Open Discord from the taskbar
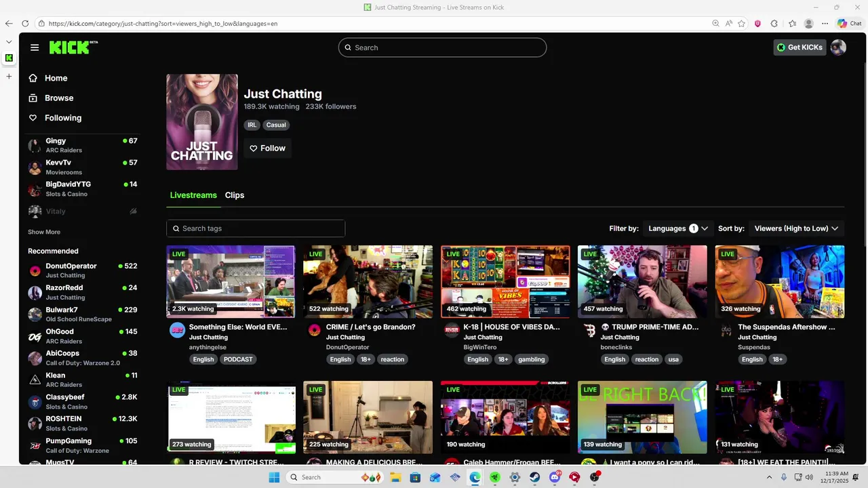The width and height of the screenshot is (868, 488). point(555,477)
